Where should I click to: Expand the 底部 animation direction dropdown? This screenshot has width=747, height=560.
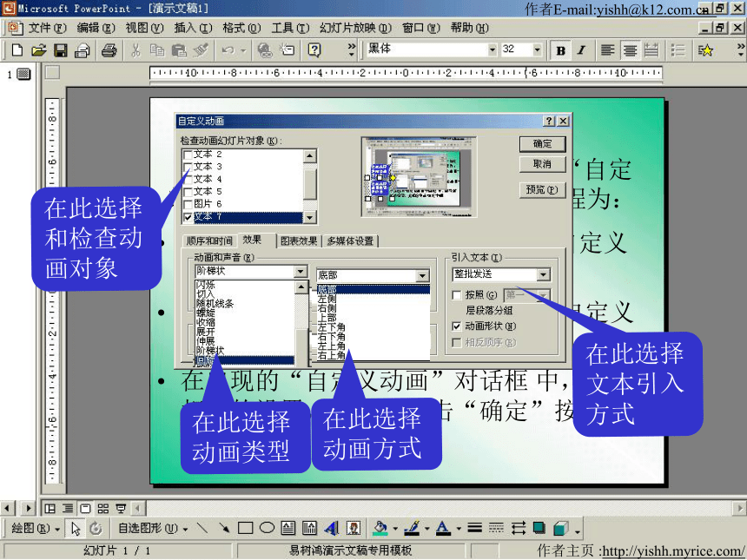(422, 276)
